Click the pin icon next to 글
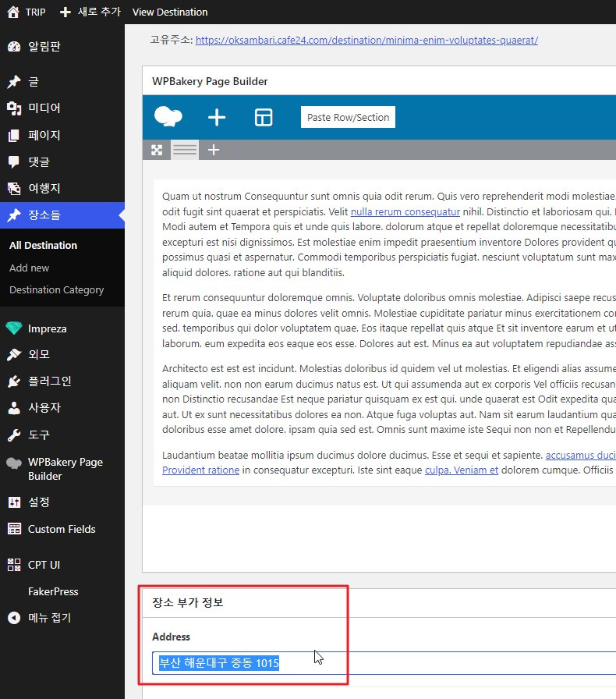This screenshot has height=699, width=616. [14, 82]
